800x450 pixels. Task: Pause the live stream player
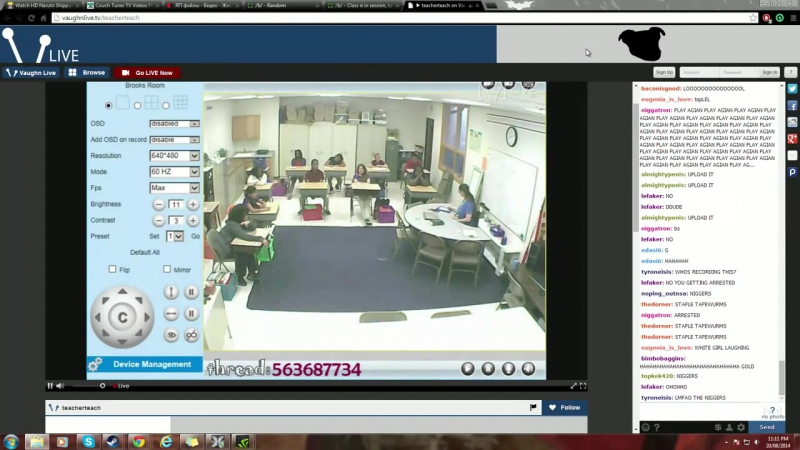pos(50,386)
